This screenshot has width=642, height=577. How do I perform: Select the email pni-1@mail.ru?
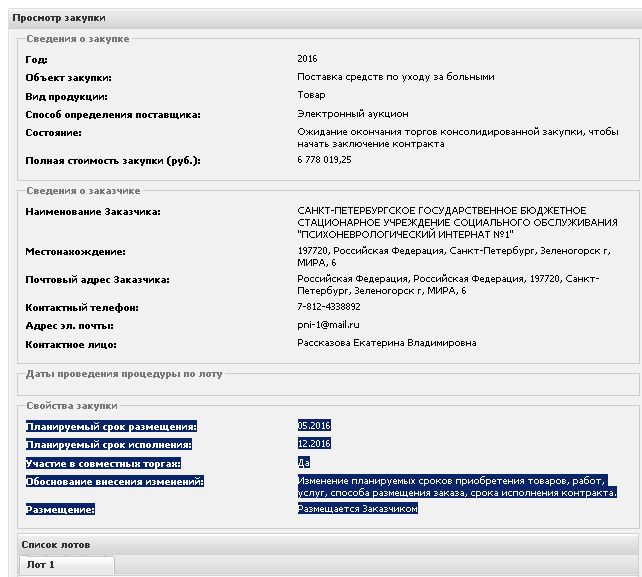[328, 325]
